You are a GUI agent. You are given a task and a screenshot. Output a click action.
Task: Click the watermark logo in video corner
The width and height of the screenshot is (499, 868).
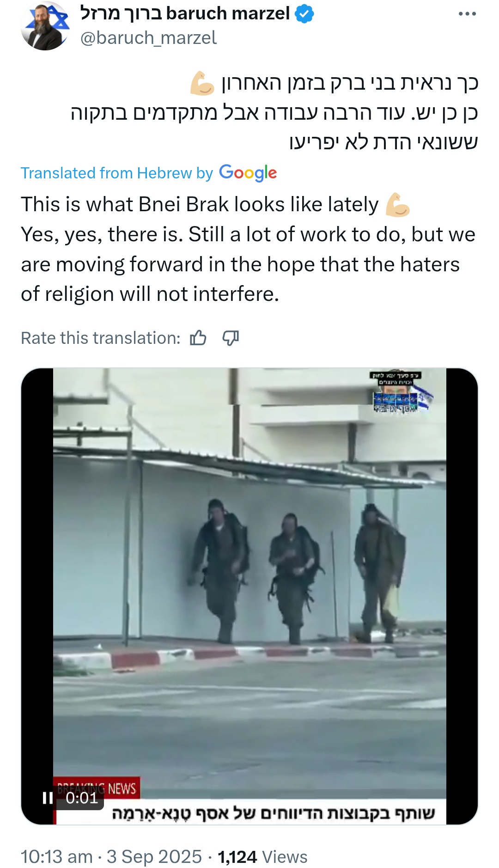[x=400, y=392]
